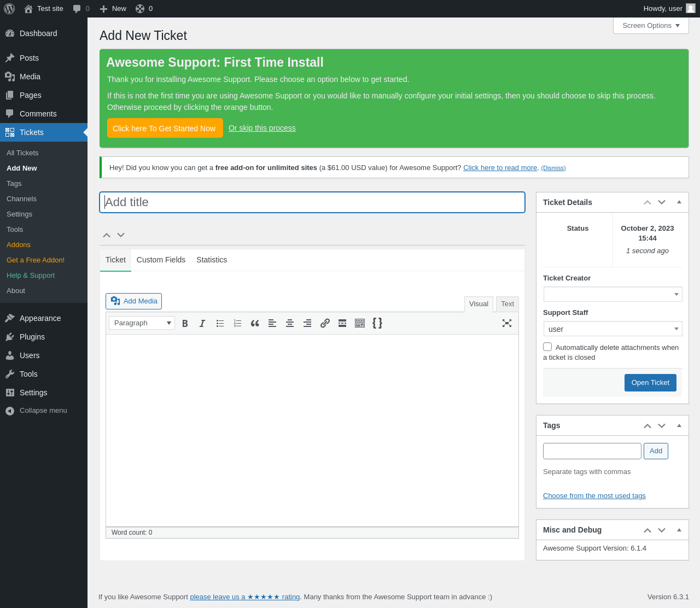Viewport: 700px width, 608px height.
Task: Align text center
Action: (x=290, y=323)
